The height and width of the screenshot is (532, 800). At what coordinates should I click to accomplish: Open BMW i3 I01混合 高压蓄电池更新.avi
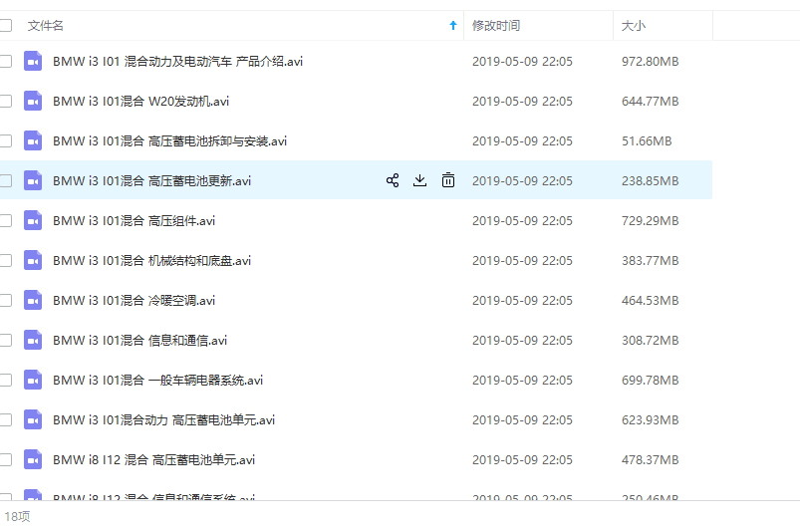[x=152, y=180]
